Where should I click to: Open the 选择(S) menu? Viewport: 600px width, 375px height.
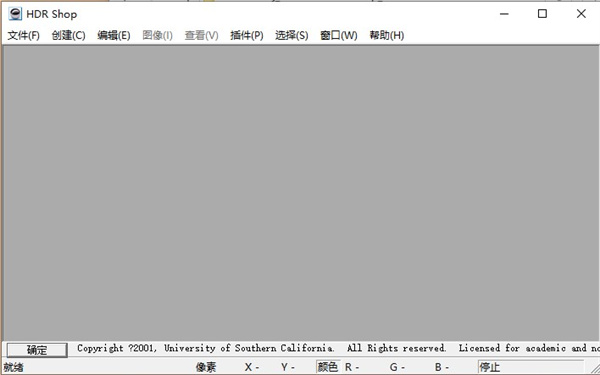pyautogui.click(x=292, y=35)
